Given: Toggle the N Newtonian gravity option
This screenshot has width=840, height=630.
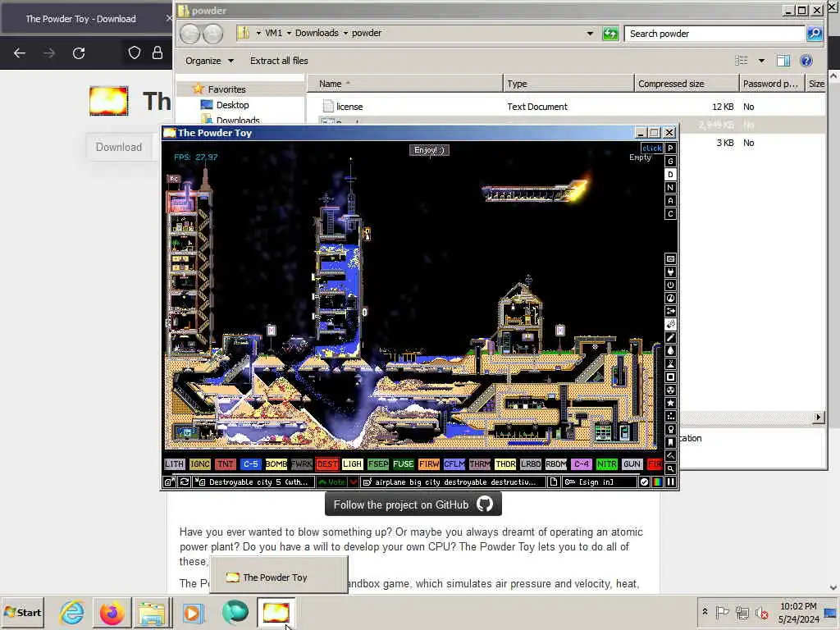Looking at the screenshot, I should [670, 188].
